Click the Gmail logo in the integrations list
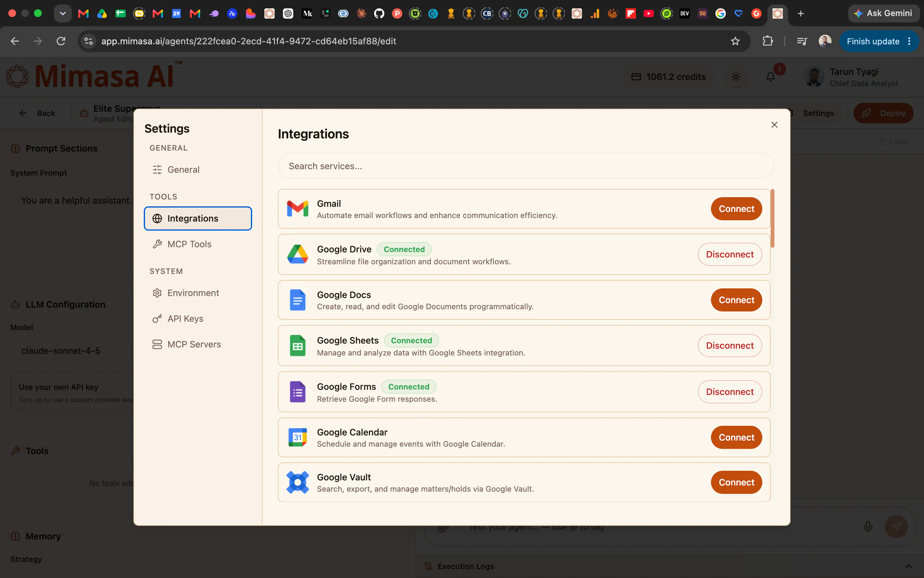924x578 pixels. pyautogui.click(x=297, y=209)
